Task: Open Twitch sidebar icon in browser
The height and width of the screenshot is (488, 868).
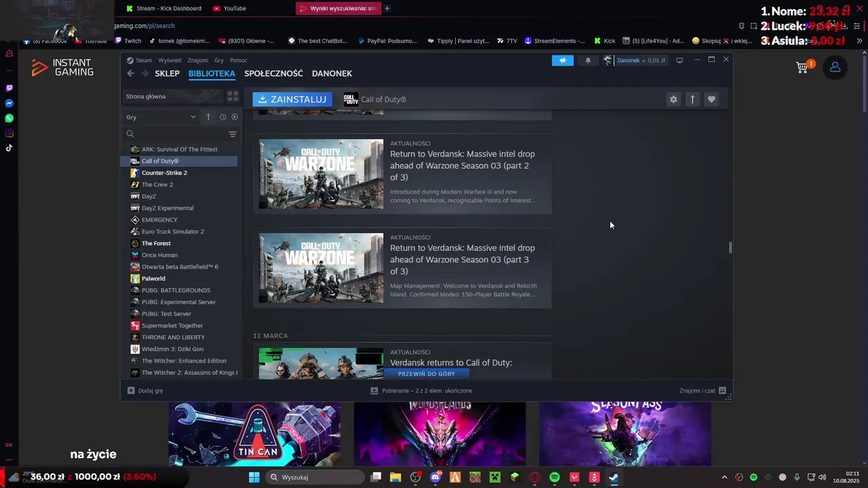Action: click(9, 88)
